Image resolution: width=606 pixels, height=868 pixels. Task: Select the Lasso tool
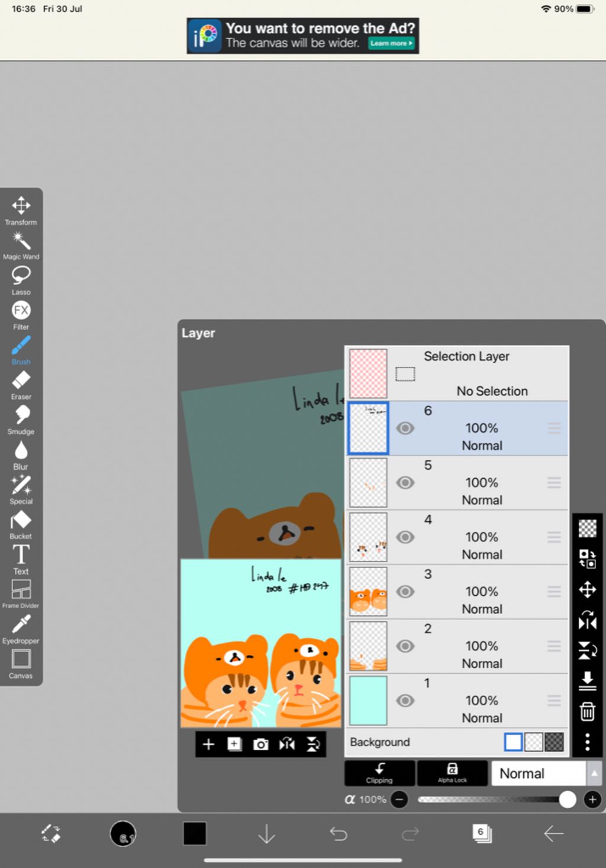(21, 280)
